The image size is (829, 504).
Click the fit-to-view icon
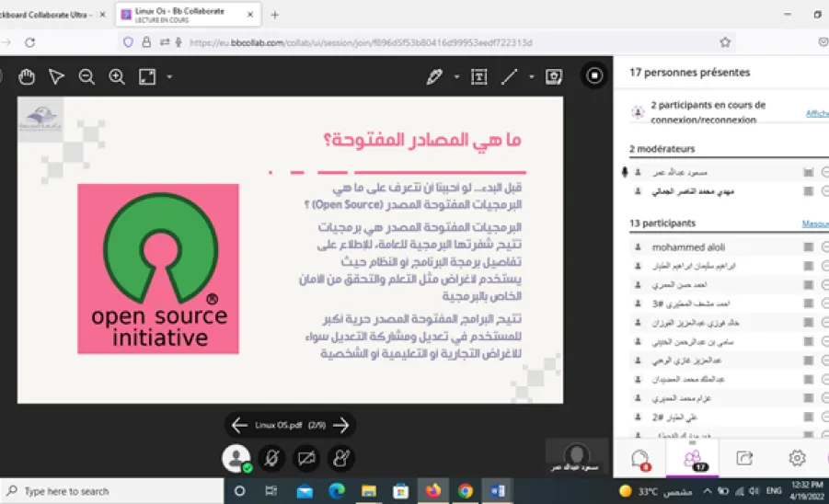147,77
